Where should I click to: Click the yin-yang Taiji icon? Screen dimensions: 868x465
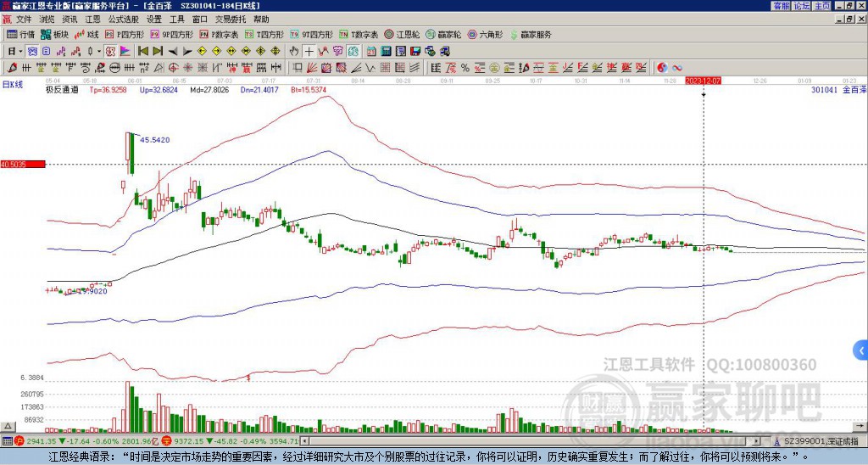662,68
